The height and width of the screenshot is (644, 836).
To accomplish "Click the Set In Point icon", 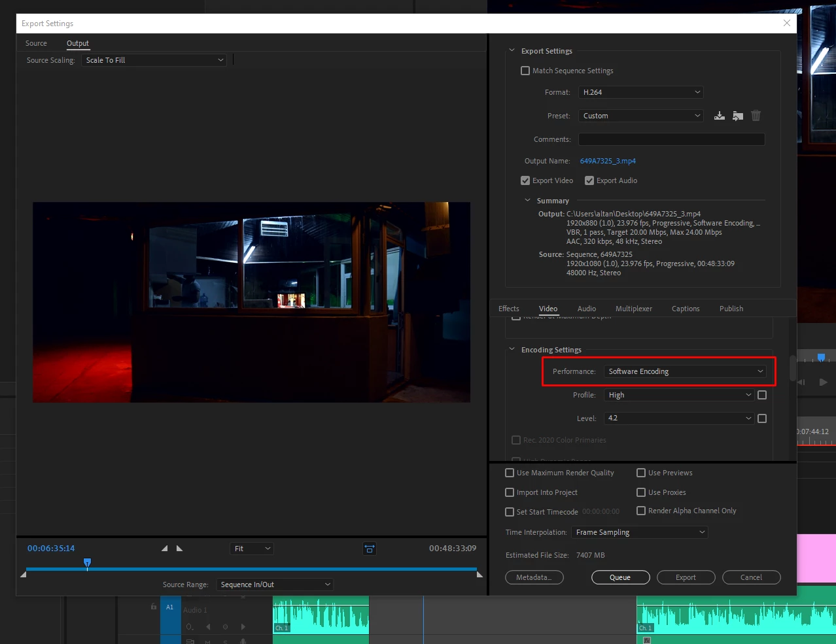I will [x=165, y=548].
